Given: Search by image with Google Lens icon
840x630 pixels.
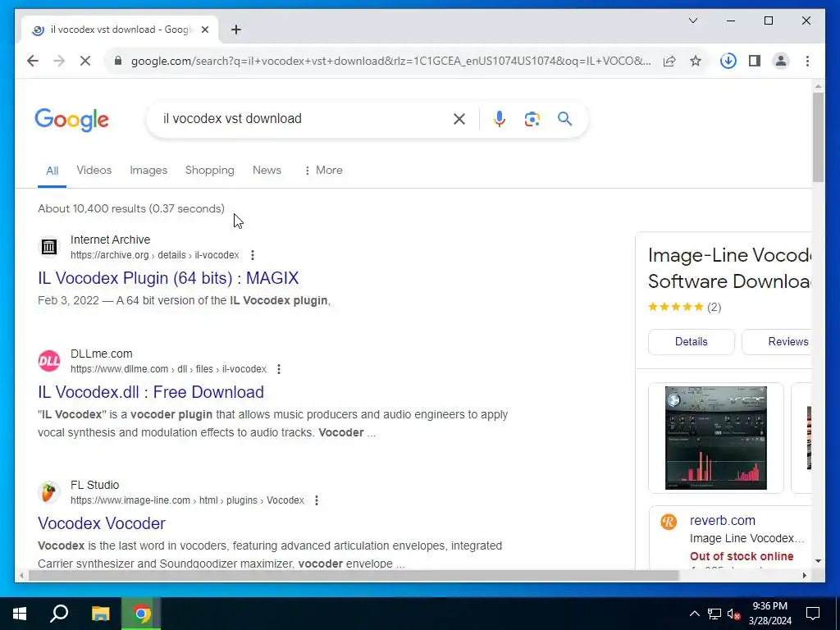Looking at the screenshot, I should [532, 119].
